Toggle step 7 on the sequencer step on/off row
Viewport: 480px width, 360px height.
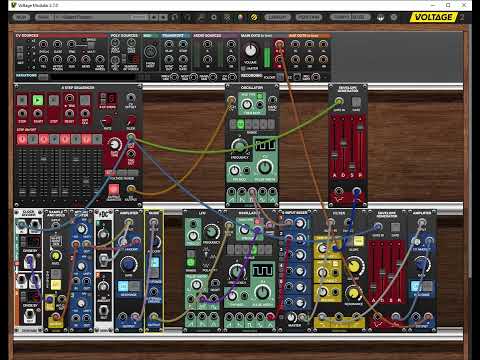coord(86,139)
